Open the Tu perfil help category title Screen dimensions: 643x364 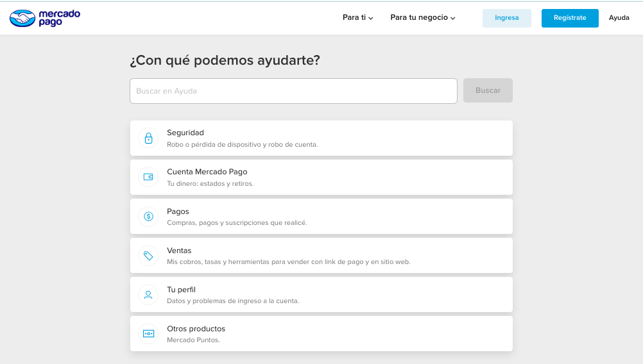pos(181,290)
